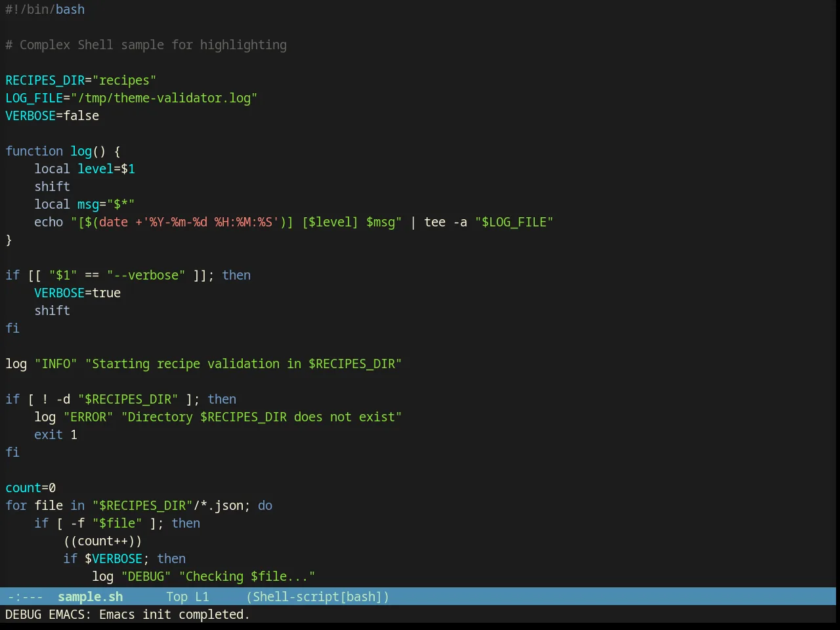
Task: Click the "ERROR" string
Action: coord(89,417)
